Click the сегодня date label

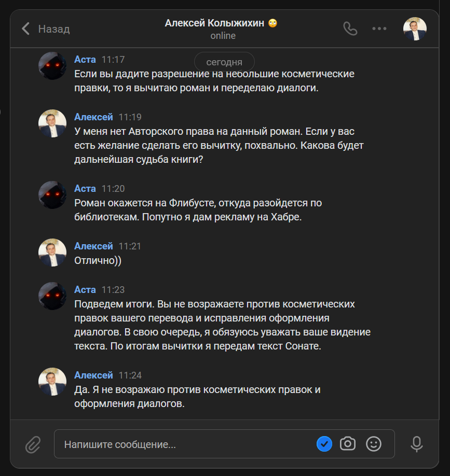click(224, 62)
